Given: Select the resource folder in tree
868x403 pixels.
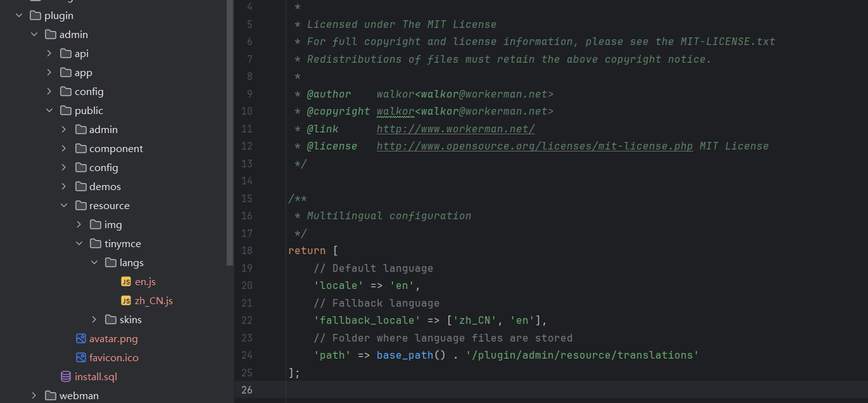Looking at the screenshot, I should (109, 205).
